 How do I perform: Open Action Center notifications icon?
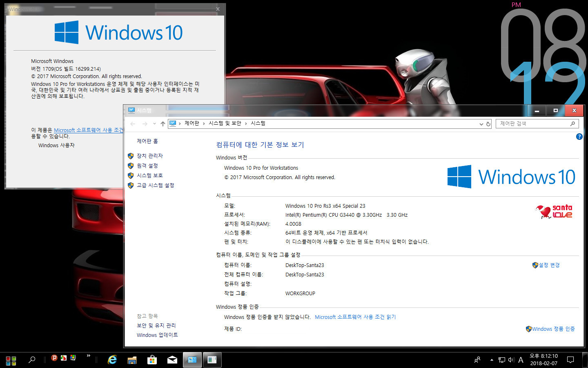click(x=570, y=360)
